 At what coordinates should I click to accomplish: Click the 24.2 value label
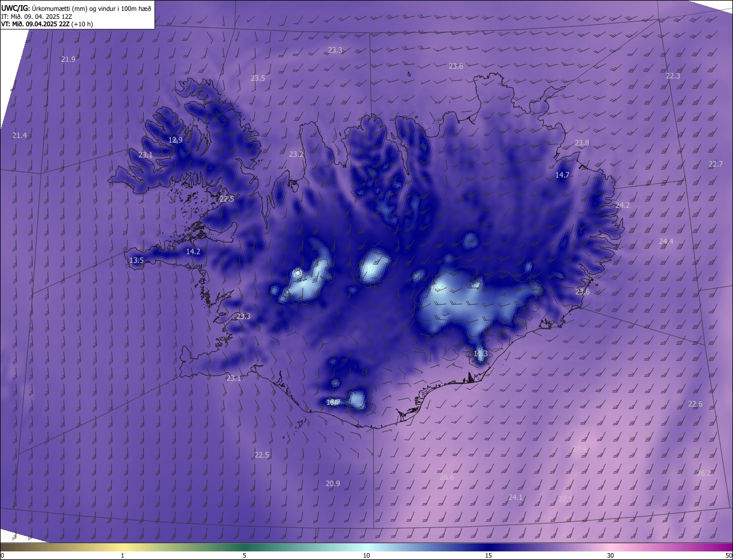(x=622, y=205)
